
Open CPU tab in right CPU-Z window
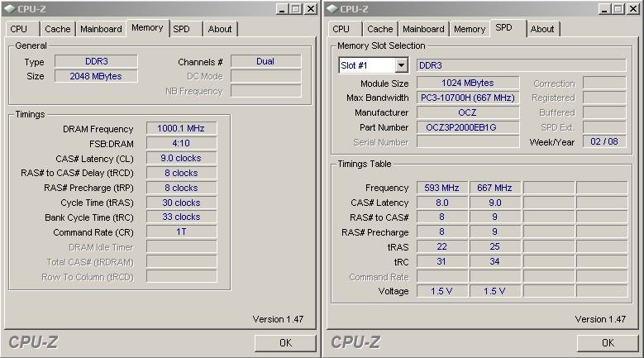click(341, 29)
